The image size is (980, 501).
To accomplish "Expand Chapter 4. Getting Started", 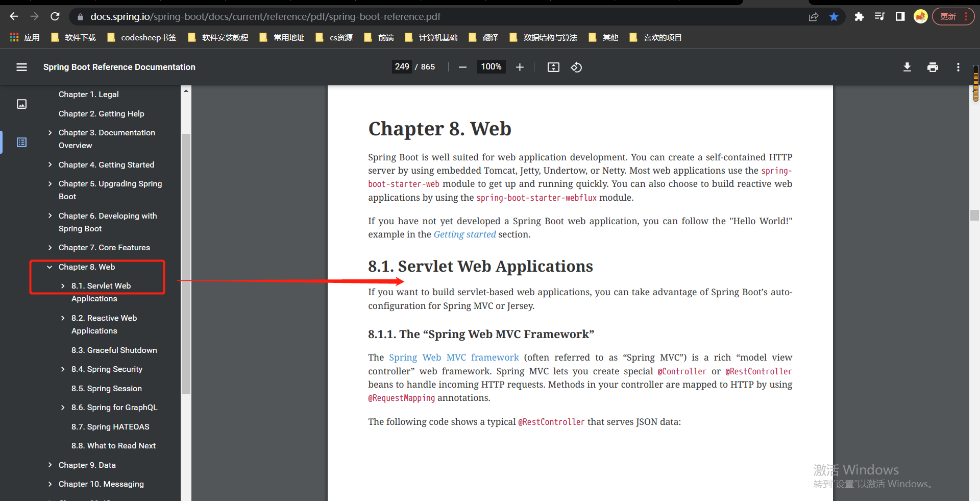I will (x=50, y=164).
